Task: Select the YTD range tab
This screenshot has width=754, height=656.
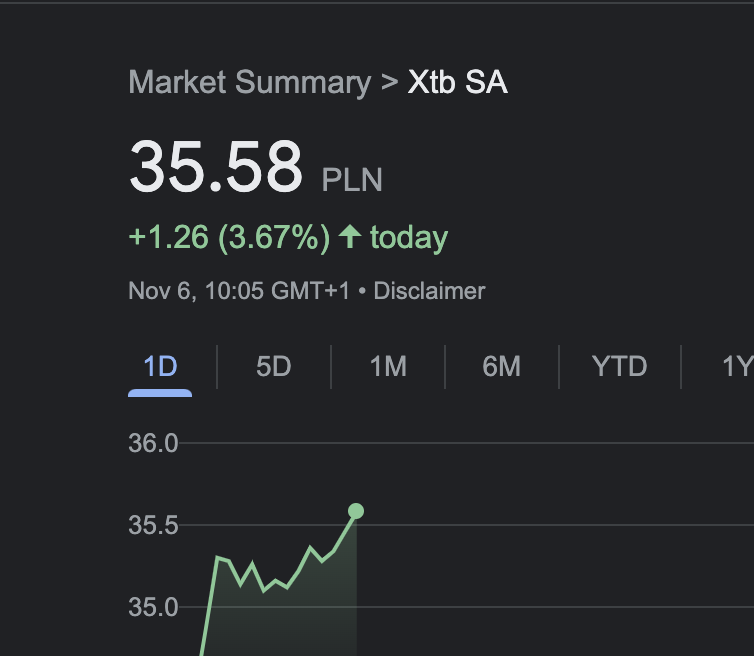Action: click(x=619, y=367)
